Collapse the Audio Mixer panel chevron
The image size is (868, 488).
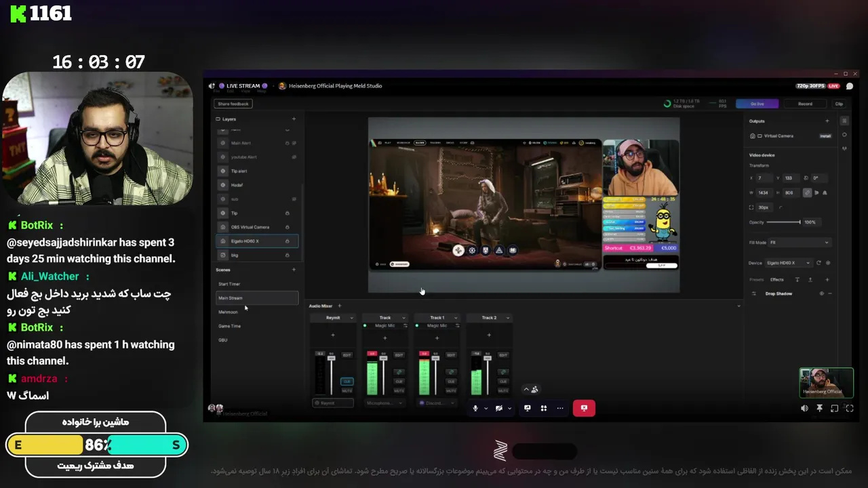(x=739, y=306)
